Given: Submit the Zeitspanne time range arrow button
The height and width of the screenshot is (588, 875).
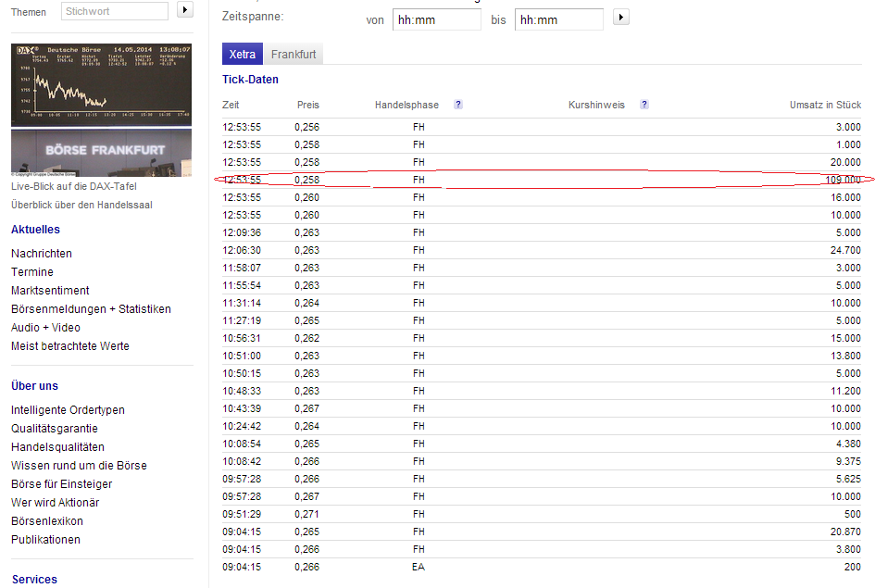Looking at the screenshot, I should pyautogui.click(x=621, y=18).
